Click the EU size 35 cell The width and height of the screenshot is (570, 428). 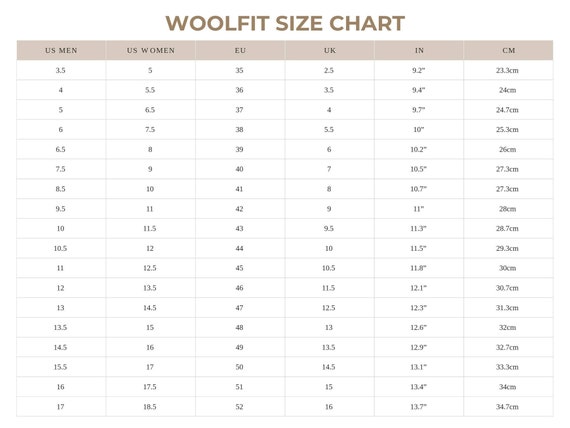[x=240, y=70]
